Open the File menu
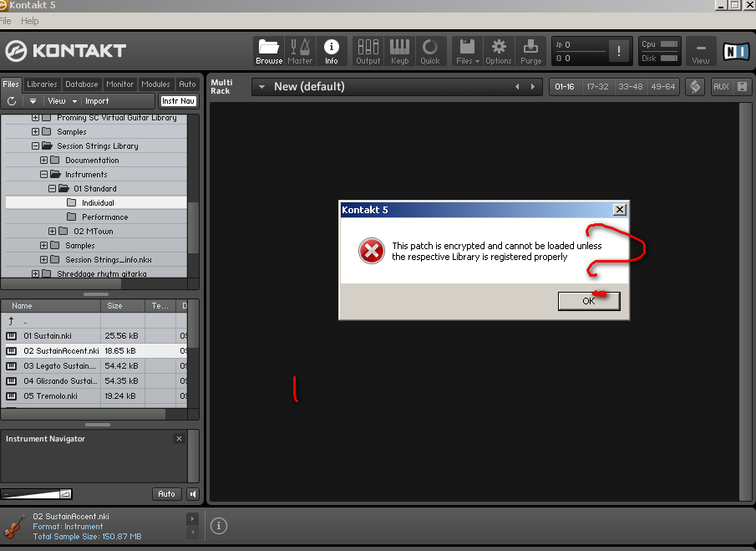The height and width of the screenshot is (551, 756). tap(6, 21)
